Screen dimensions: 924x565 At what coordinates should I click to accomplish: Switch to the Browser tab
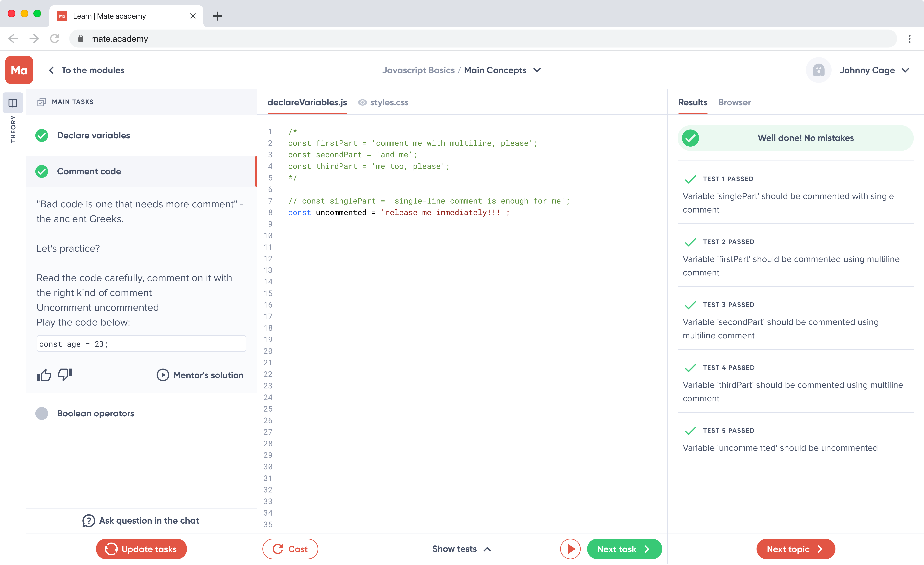pos(734,102)
